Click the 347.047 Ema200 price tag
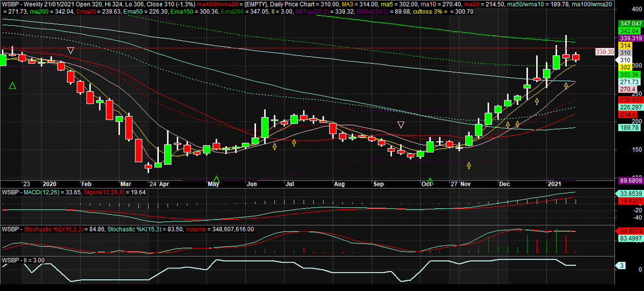Image resolution: width=644 pixels, height=291 pixels. point(631,24)
